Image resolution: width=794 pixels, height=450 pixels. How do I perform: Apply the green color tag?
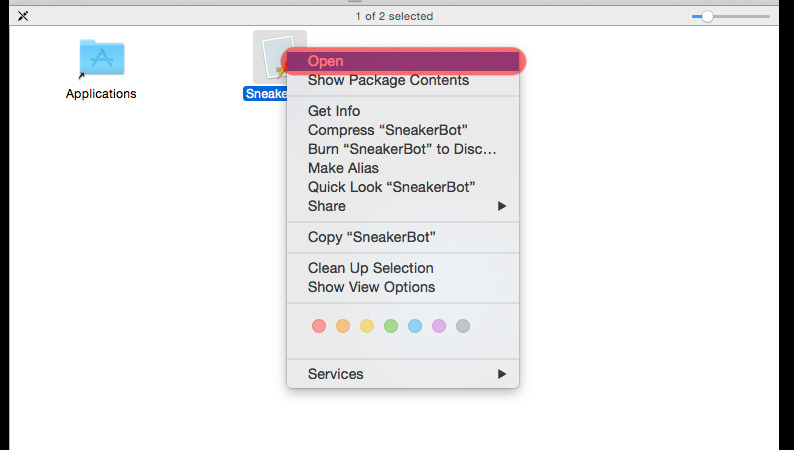click(x=391, y=326)
